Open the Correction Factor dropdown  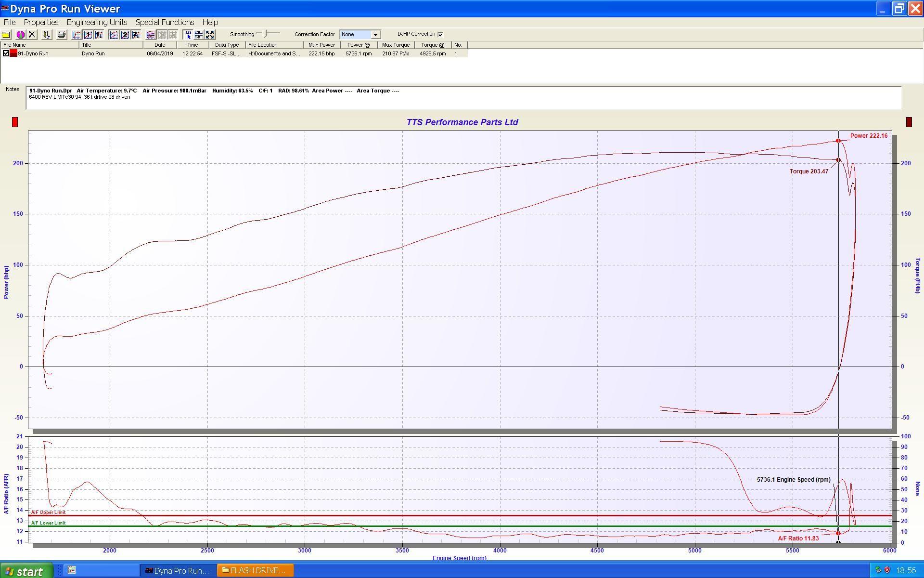(375, 35)
